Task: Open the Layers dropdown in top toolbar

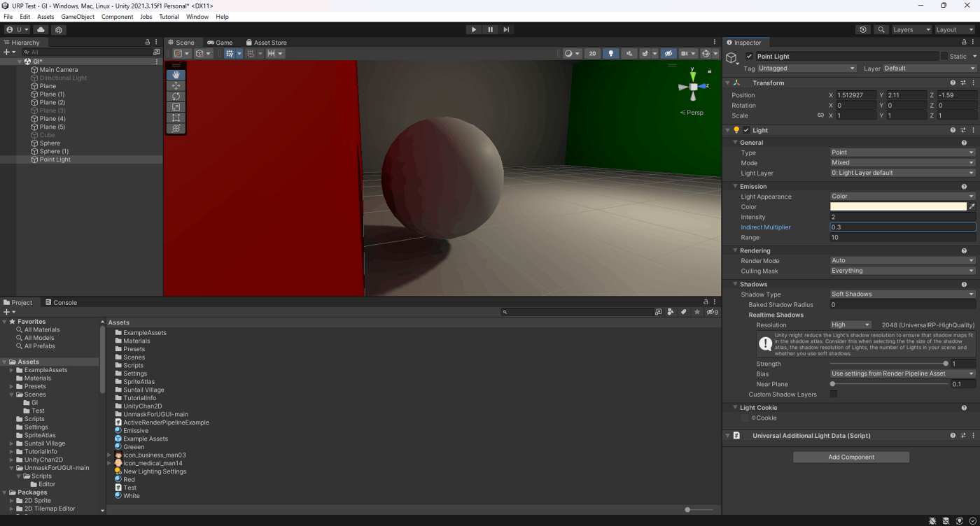Action: click(911, 30)
